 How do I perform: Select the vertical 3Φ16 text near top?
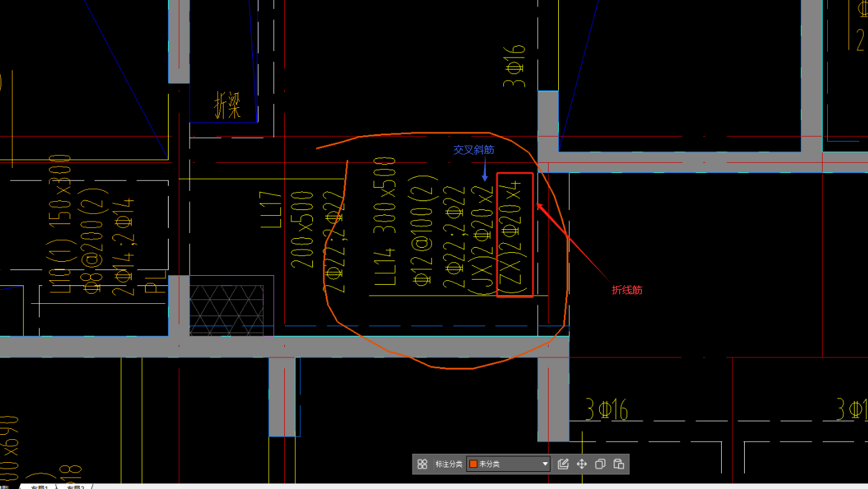[x=515, y=65]
